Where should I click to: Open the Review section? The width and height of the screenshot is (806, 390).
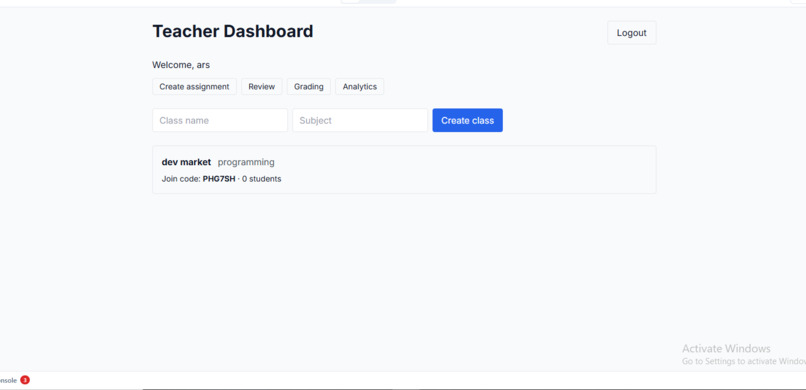(262, 86)
